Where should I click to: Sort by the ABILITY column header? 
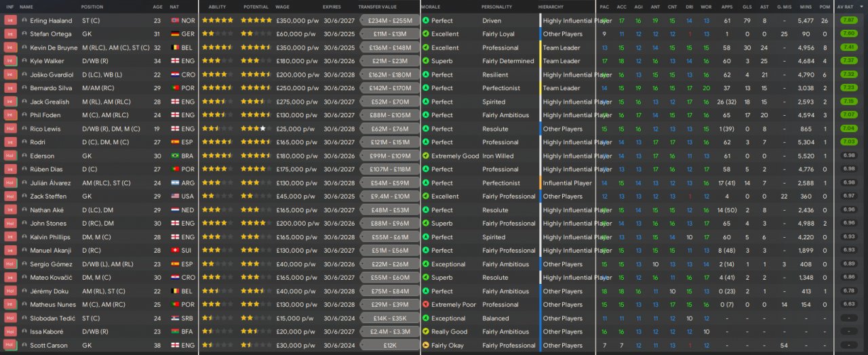pos(218,6)
